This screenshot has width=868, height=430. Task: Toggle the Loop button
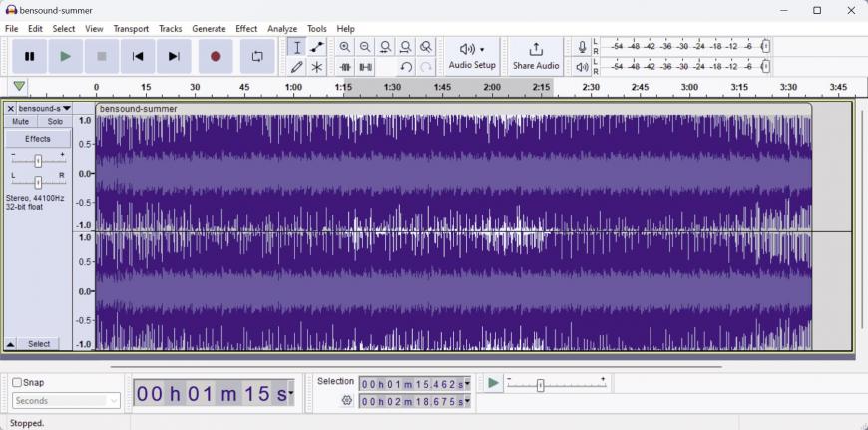pyautogui.click(x=257, y=56)
